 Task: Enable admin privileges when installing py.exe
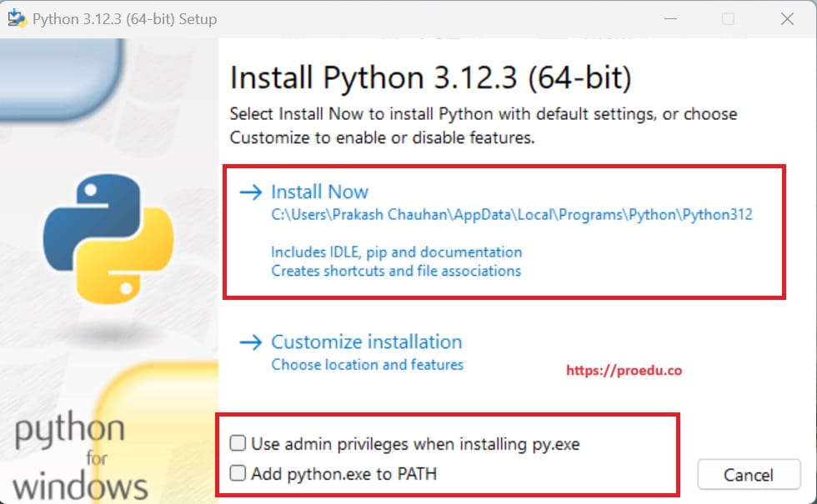238,443
